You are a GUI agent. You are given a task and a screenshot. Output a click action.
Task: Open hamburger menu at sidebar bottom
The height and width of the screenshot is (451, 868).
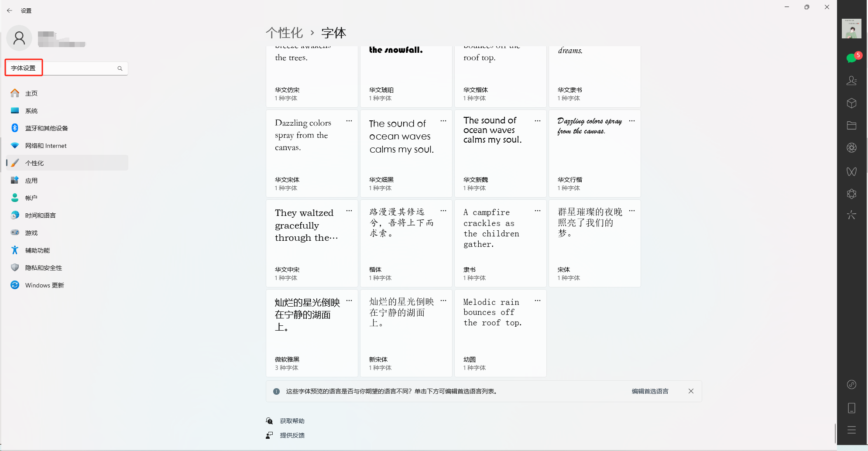click(x=851, y=430)
